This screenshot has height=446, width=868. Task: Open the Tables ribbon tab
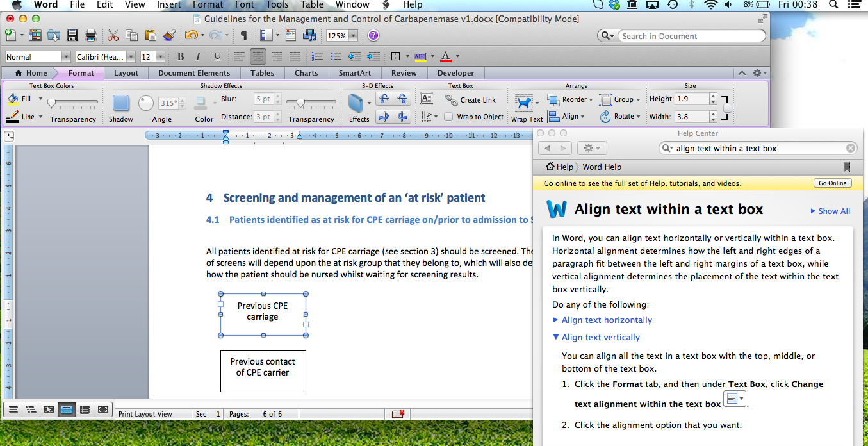pyautogui.click(x=263, y=73)
